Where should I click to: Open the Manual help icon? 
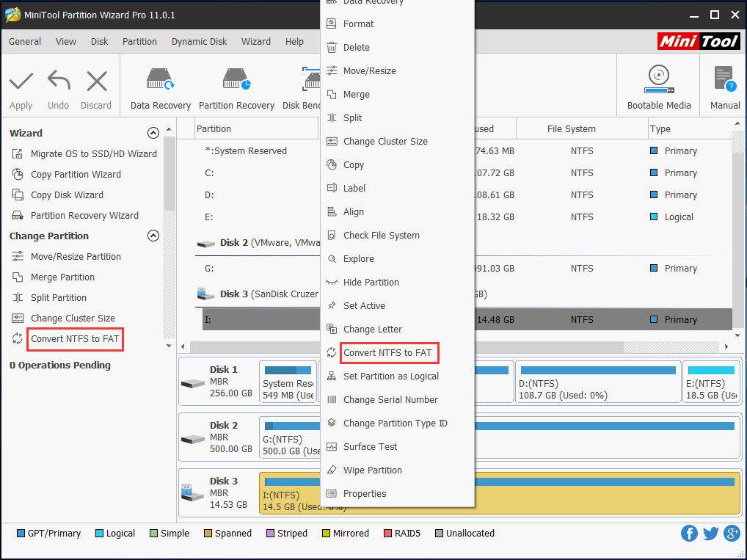725,87
